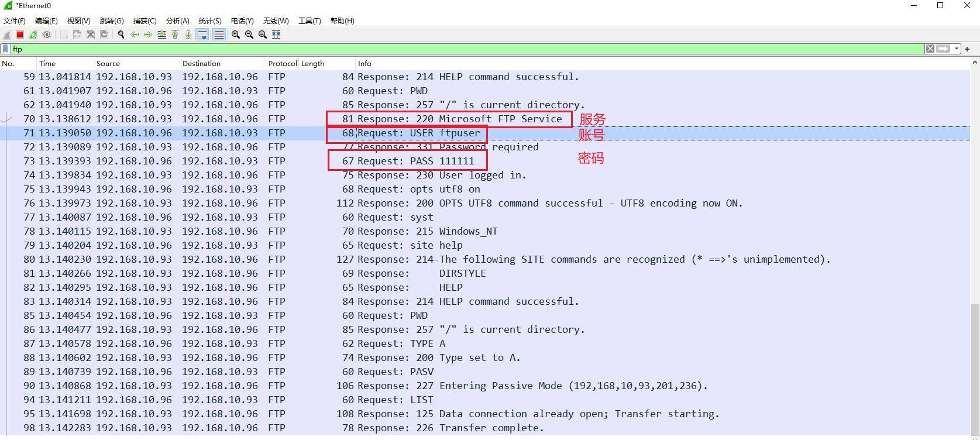Sort by the Source column header

(137, 63)
